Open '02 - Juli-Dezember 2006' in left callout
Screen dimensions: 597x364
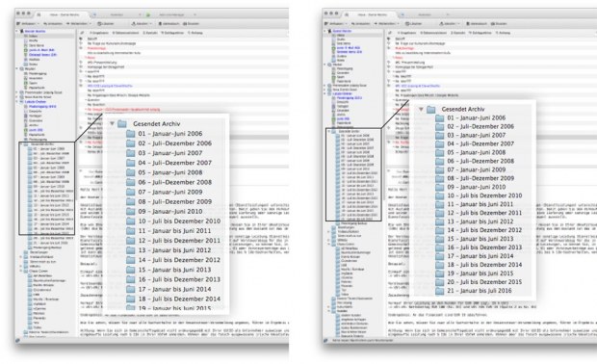click(174, 143)
